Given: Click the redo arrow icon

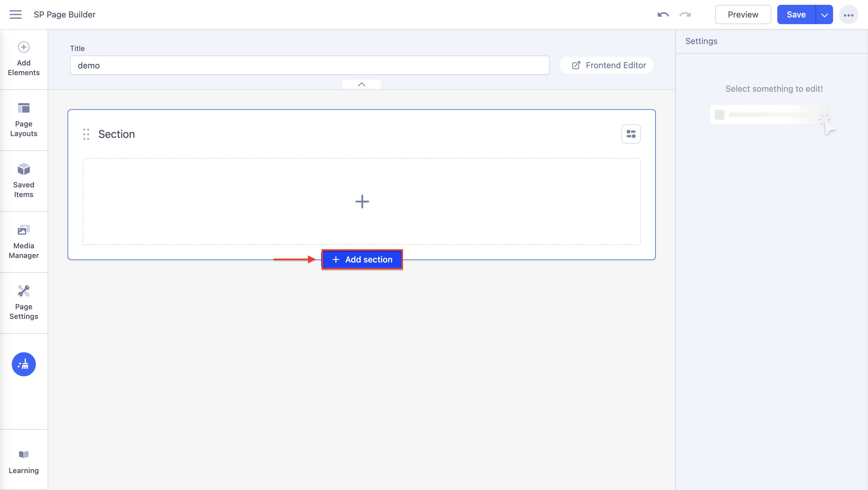Looking at the screenshot, I should pyautogui.click(x=685, y=14).
